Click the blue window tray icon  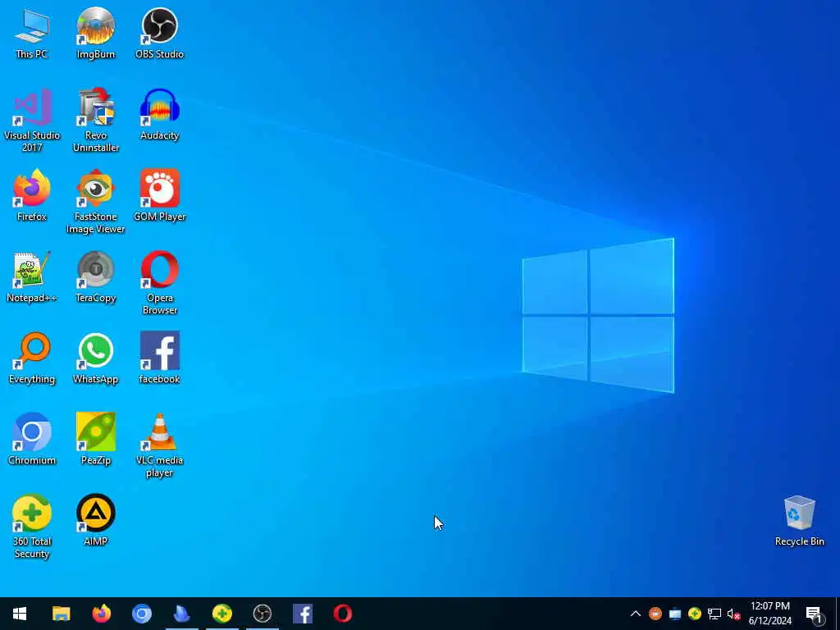[674, 614]
